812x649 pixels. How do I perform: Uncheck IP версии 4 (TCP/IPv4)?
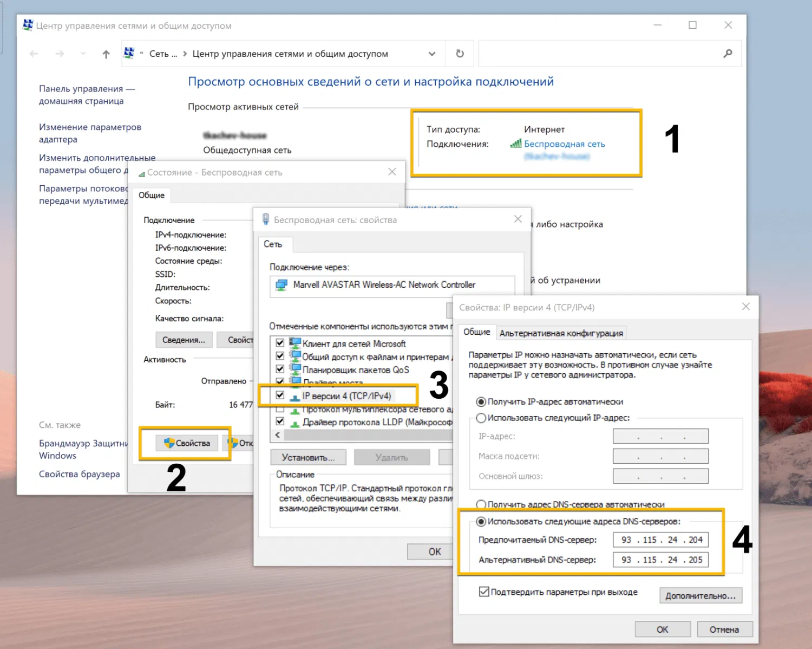280,395
